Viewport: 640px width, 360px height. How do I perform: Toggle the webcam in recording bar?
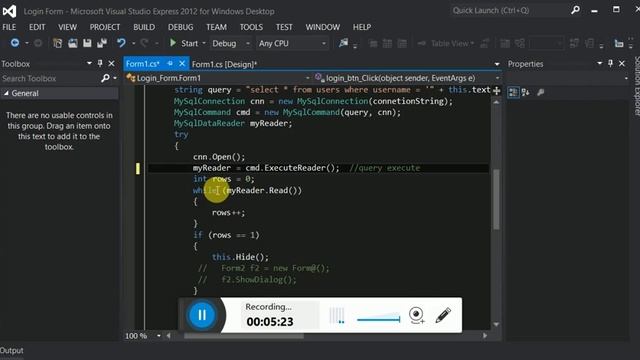417,315
